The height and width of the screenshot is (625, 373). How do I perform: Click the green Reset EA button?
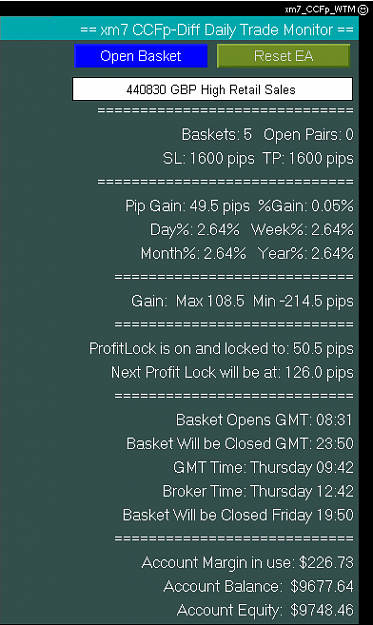[x=283, y=56]
